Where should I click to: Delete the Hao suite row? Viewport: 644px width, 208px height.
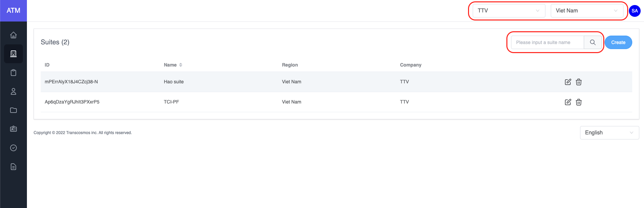[x=579, y=82]
